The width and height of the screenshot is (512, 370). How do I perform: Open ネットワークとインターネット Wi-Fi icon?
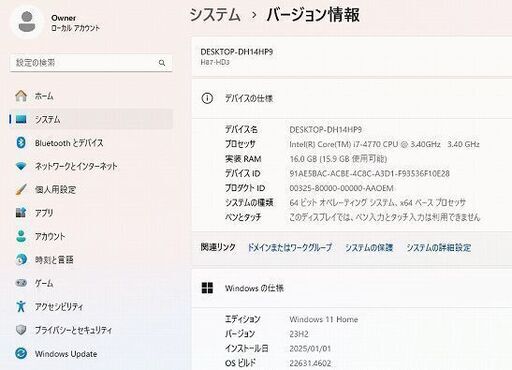point(21,166)
